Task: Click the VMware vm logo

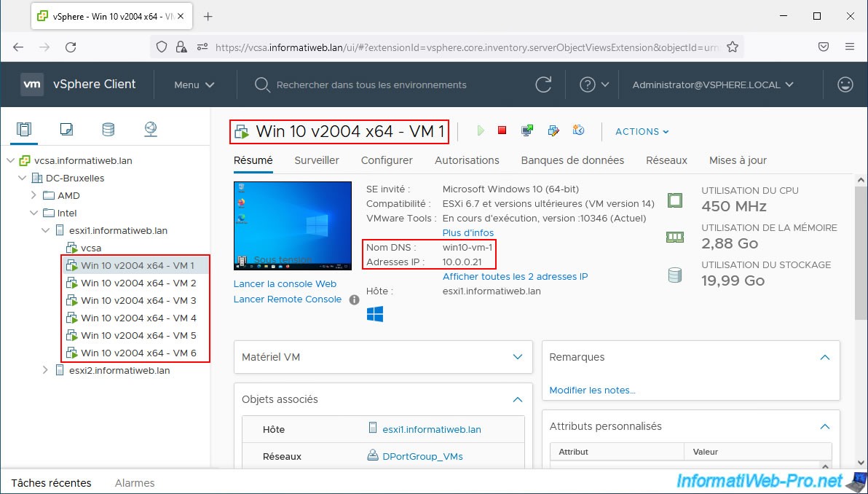Action: point(32,85)
